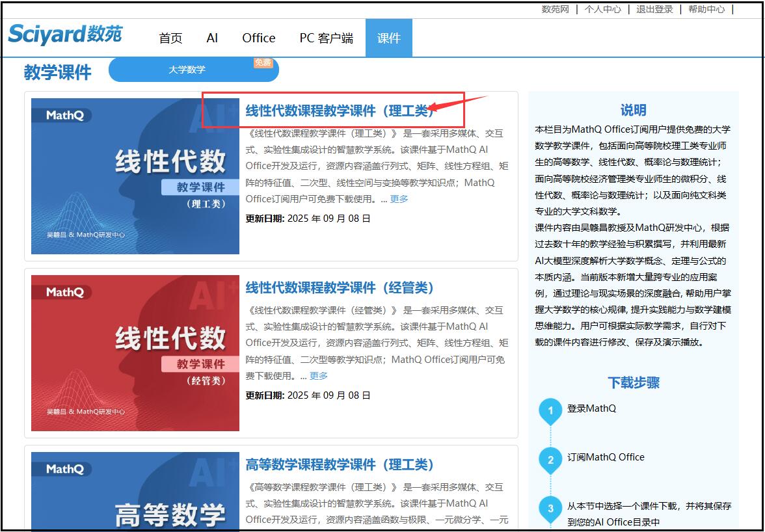The height and width of the screenshot is (532, 765).
Task: Open the red 线性代数 经管类 cover thumbnail
Action: [135, 353]
